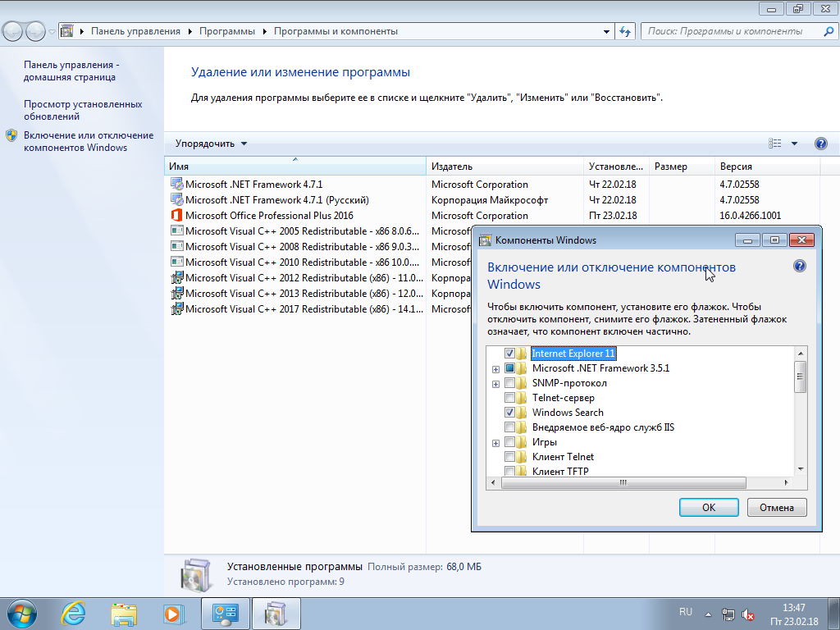
Task: Open help in Windows Components dialog
Action: [x=799, y=267]
